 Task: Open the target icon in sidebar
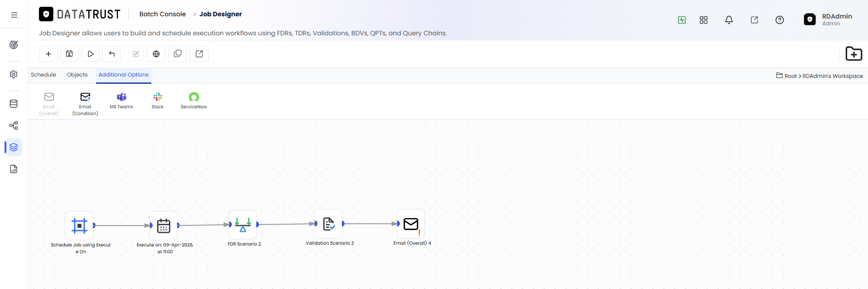click(x=14, y=45)
